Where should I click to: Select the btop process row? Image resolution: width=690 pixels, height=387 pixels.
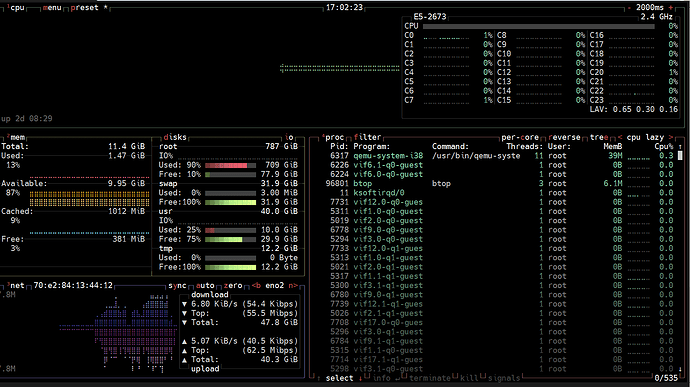click(x=499, y=183)
